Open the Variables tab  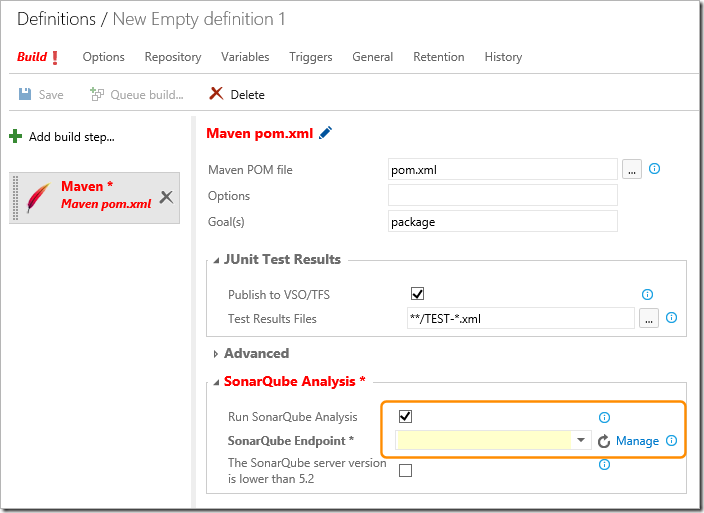(245, 57)
